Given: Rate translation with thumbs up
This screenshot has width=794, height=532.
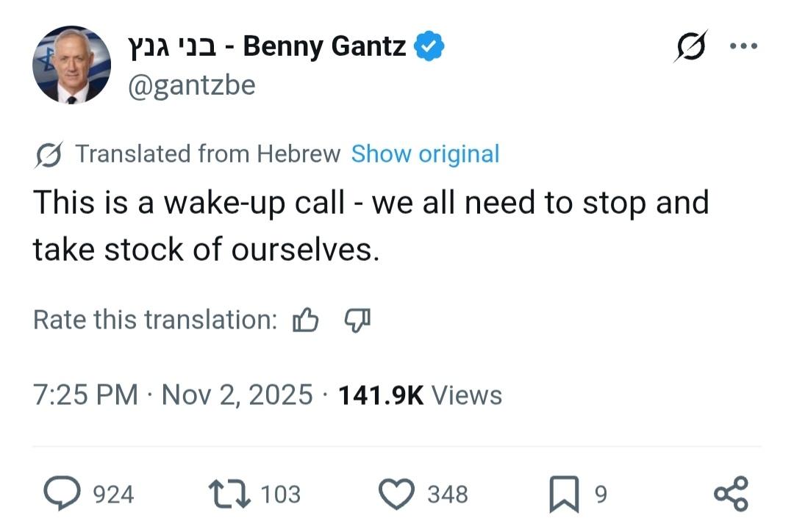Looking at the screenshot, I should (305, 320).
